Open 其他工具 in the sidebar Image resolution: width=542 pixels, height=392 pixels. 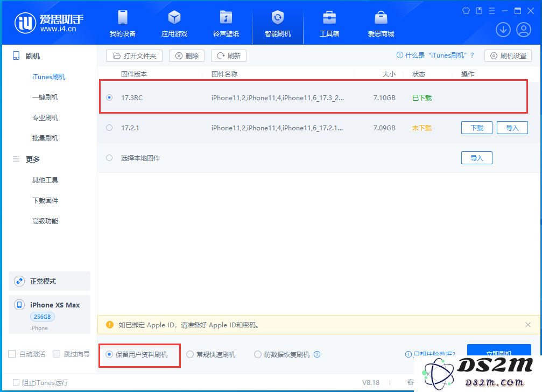[45, 180]
